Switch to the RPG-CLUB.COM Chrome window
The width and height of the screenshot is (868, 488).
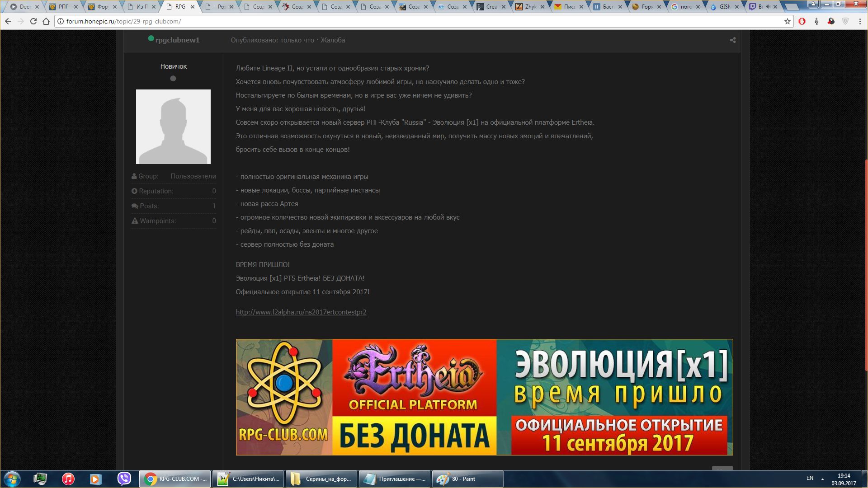pos(175,479)
